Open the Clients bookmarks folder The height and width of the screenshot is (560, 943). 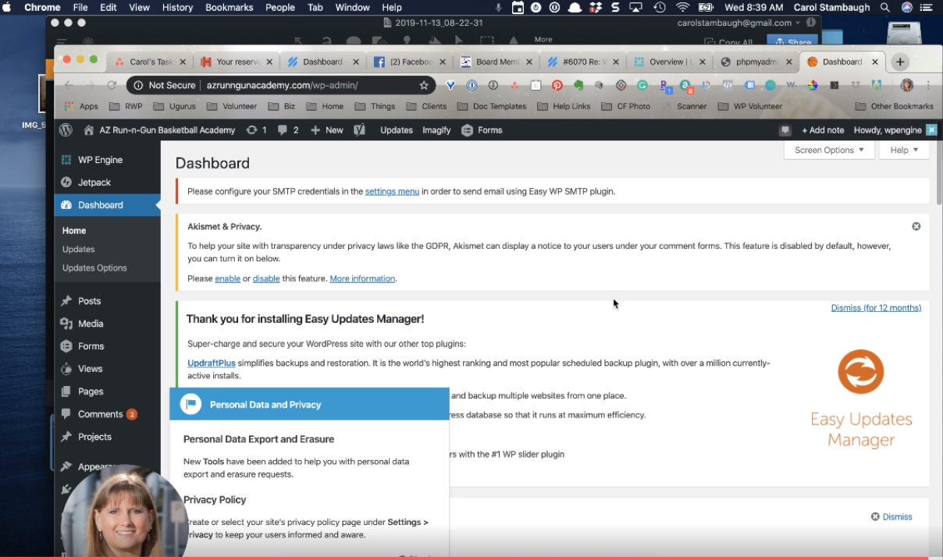[x=426, y=106]
